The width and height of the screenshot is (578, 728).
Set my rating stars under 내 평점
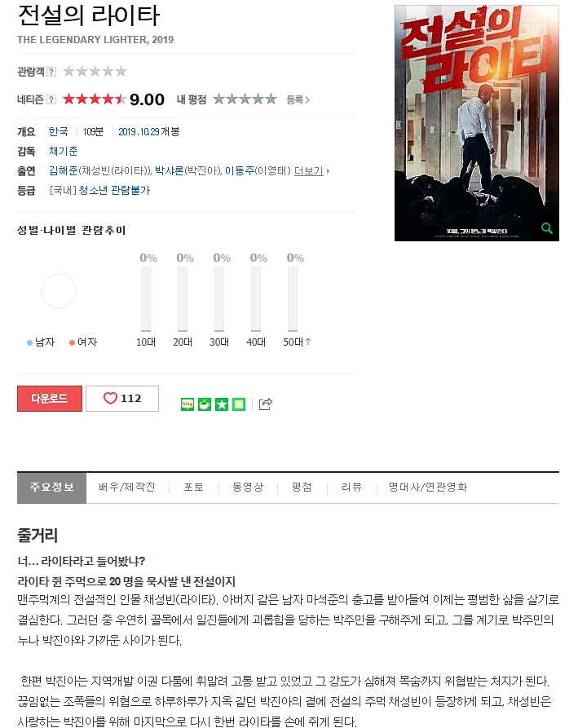245,99
